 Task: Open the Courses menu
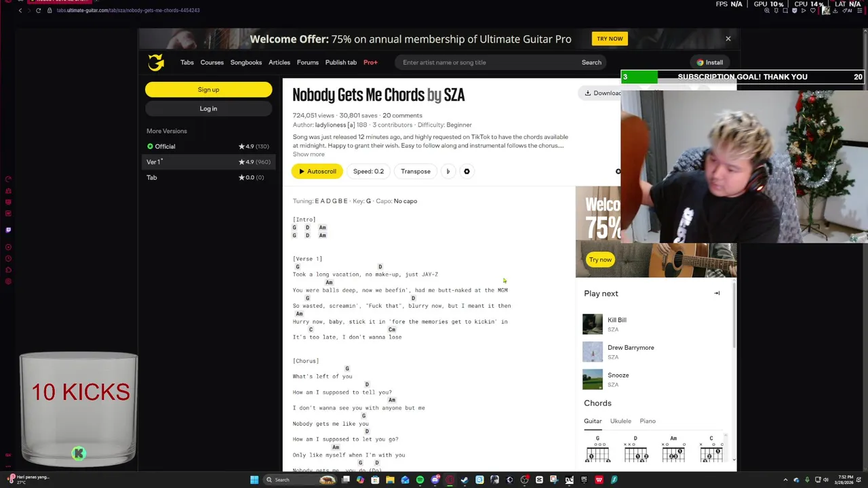pos(212,62)
